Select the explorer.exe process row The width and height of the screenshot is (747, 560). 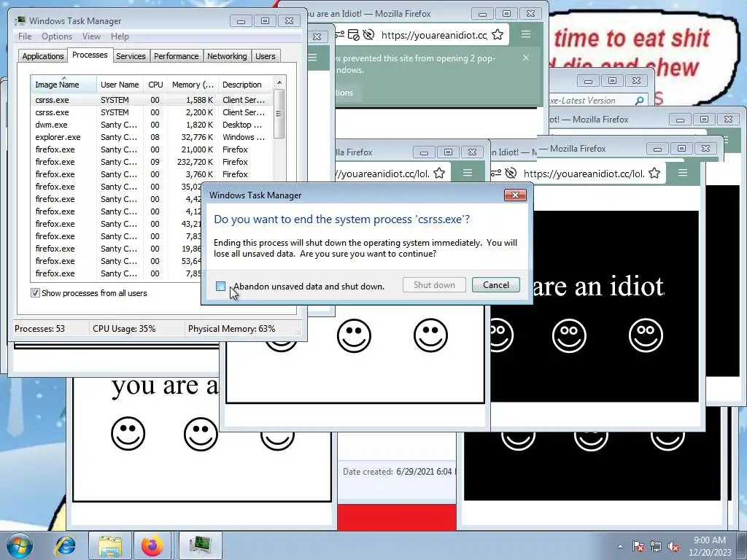[152, 137]
